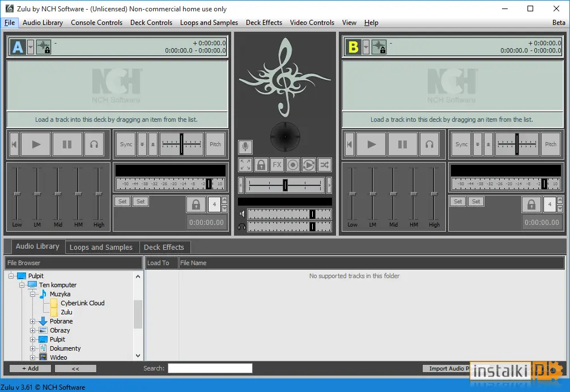This screenshot has height=392, width=570.
Task: Click the Deck A waveform lock icon
Action: [44, 47]
